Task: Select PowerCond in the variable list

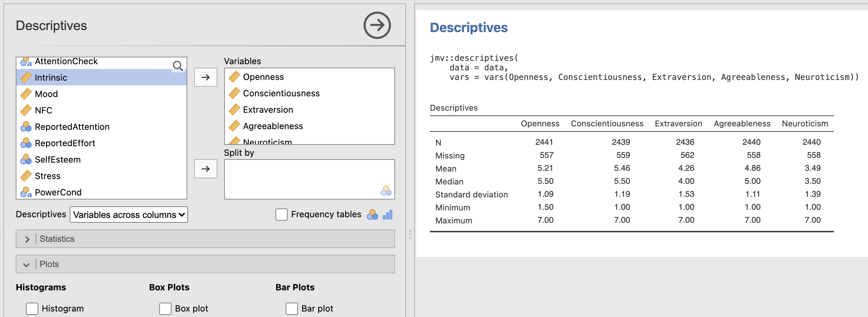Action: pyautogui.click(x=101, y=192)
